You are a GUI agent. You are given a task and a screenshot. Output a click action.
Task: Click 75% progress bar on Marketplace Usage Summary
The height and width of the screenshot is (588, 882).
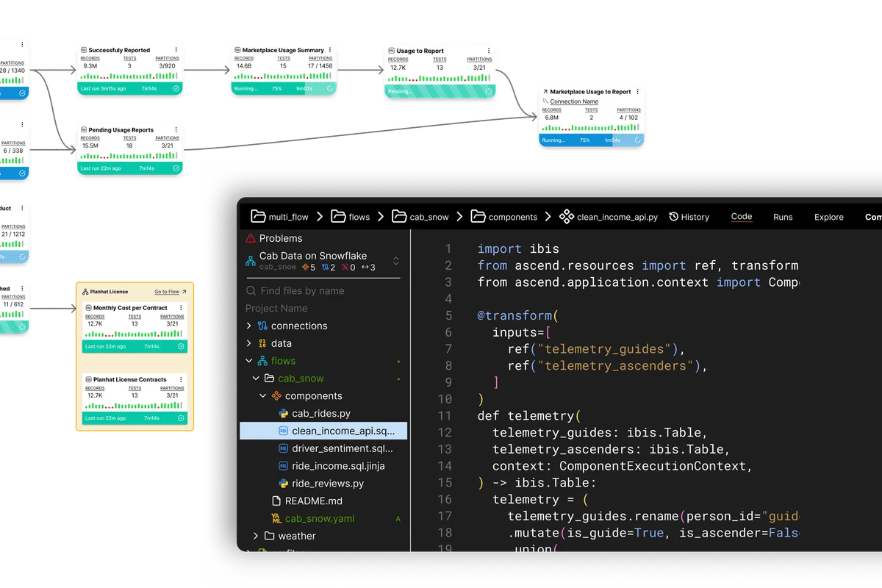tap(284, 88)
